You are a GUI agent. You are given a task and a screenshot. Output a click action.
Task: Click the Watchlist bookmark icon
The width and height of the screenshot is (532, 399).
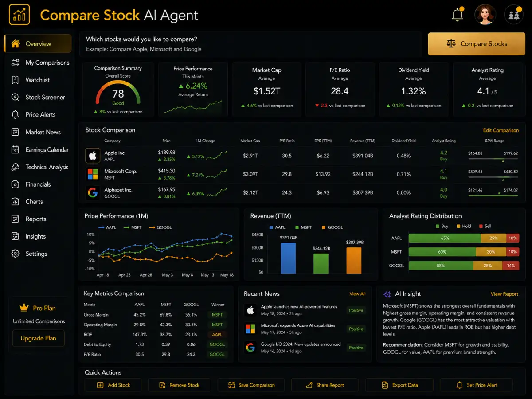(x=16, y=80)
